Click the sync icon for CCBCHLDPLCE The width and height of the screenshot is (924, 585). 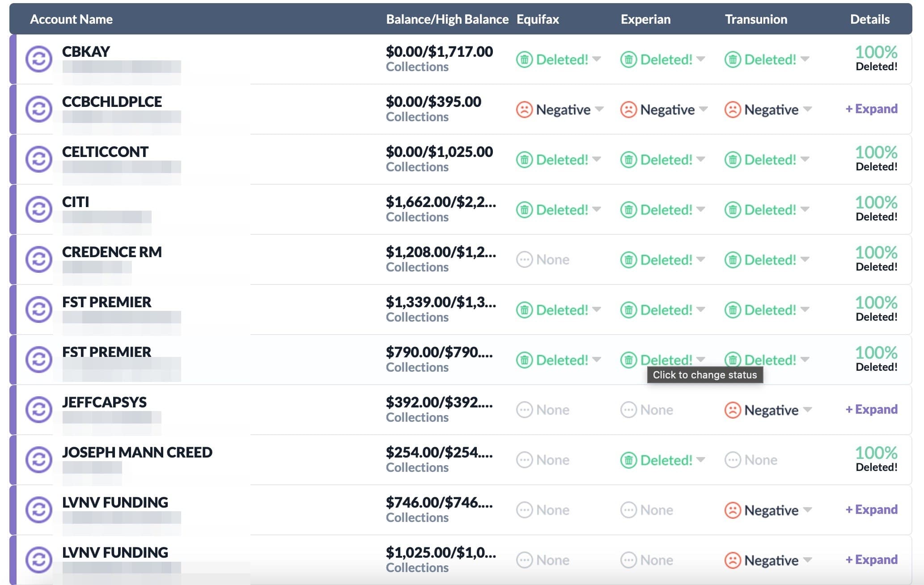click(39, 109)
